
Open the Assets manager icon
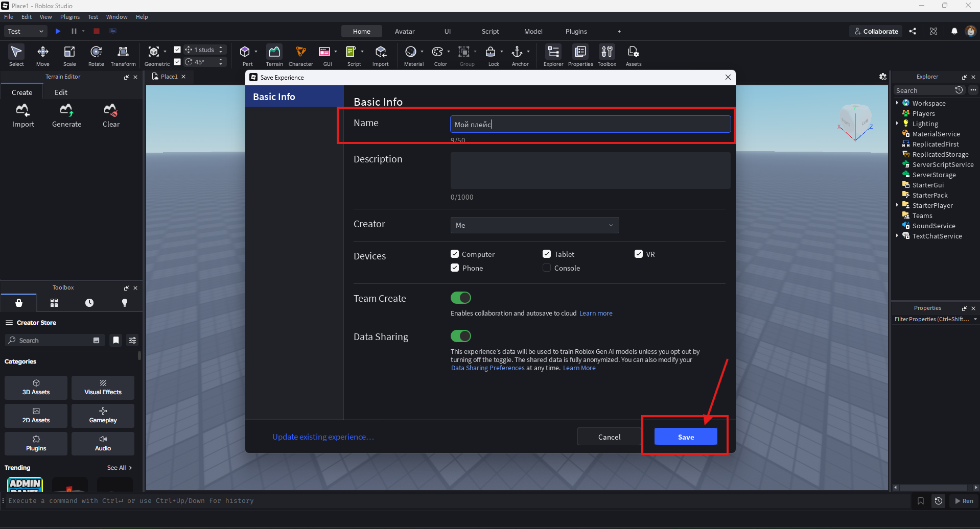634,56
